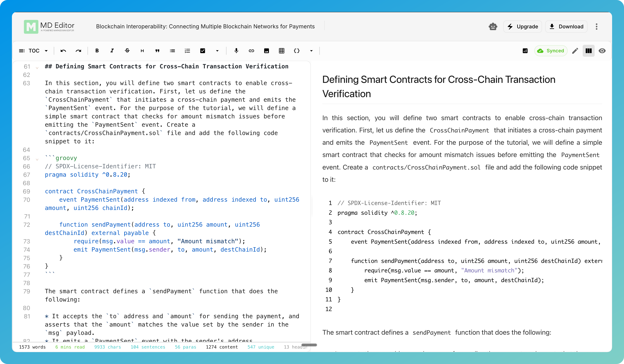Collapse the code block fold at line 65

[x=37, y=159]
